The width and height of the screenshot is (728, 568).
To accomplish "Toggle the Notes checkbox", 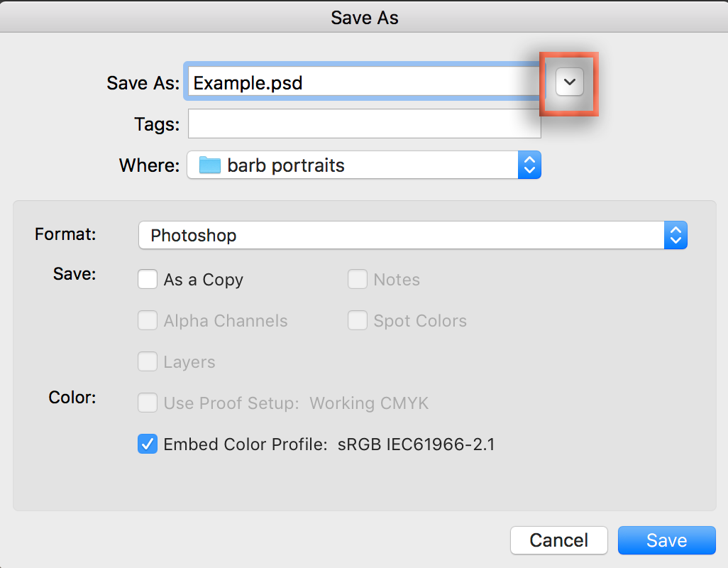I will tap(358, 280).
